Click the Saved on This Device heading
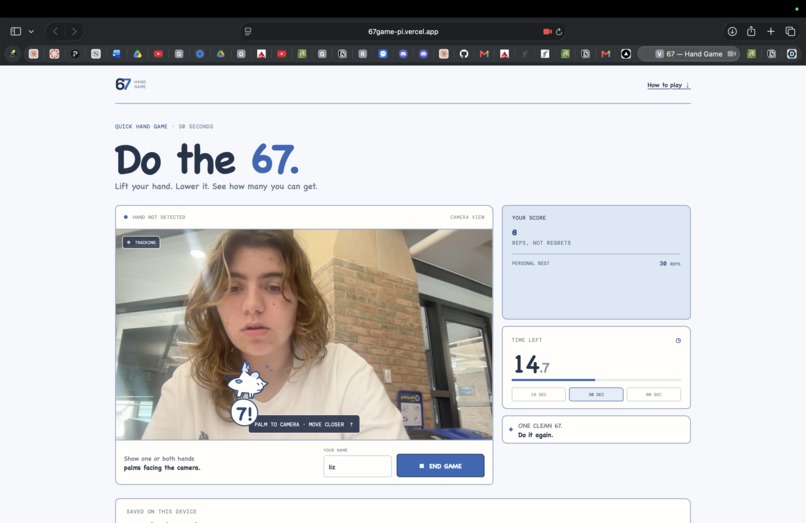This screenshot has height=523, width=806. point(161,512)
